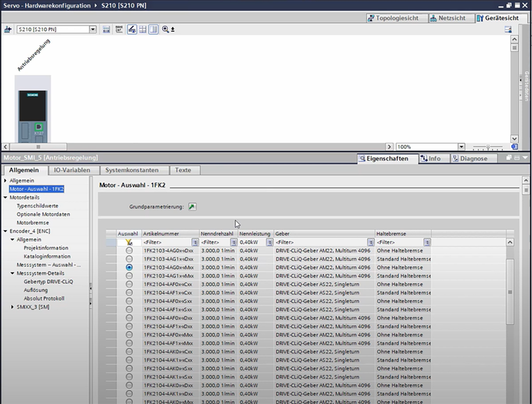Select Motor - Auswahl - 1FK2 in the tree

(36, 189)
